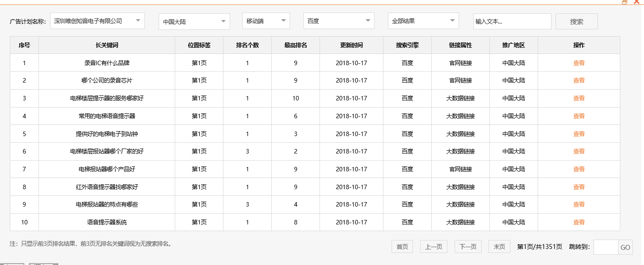The width and height of the screenshot is (644, 265).
Task: Click the 输入文本 search text field
Action: coord(512,21)
